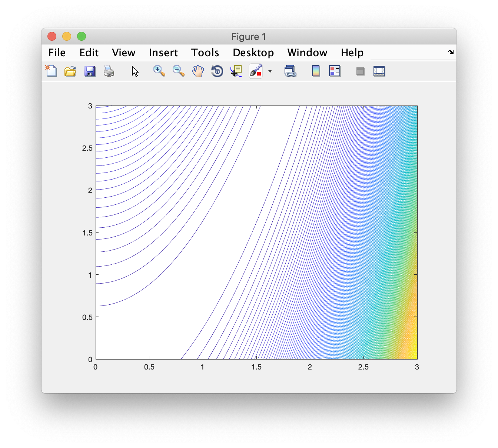Click the Link Plot icon
This screenshot has height=448, width=498.
pyautogui.click(x=290, y=71)
